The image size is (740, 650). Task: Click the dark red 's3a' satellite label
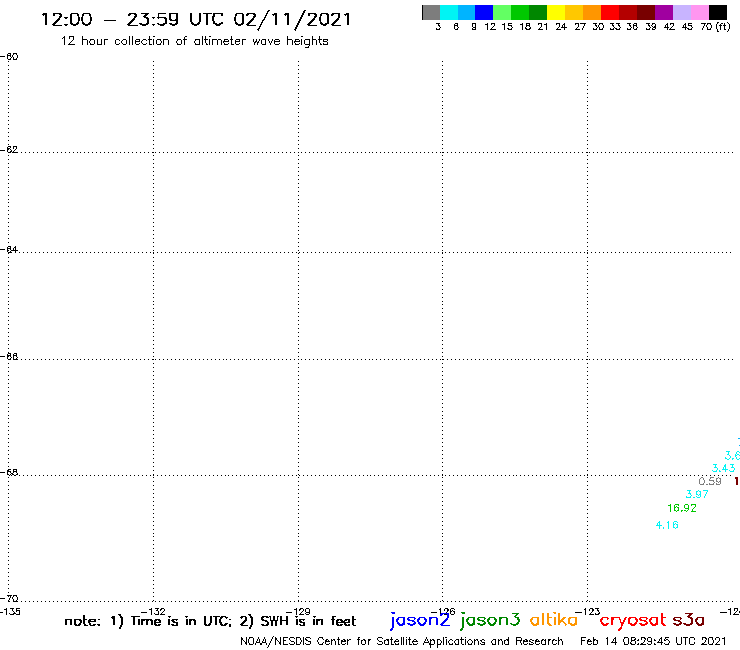(689, 620)
